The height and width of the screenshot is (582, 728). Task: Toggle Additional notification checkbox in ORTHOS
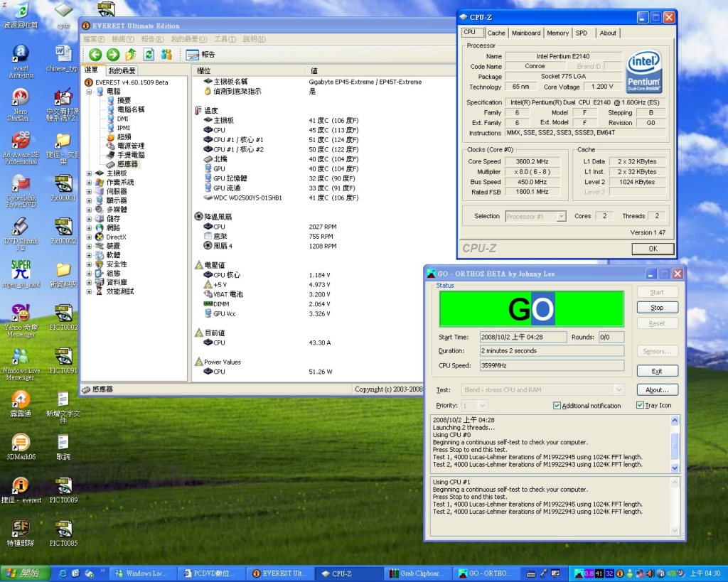click(557, 406)
